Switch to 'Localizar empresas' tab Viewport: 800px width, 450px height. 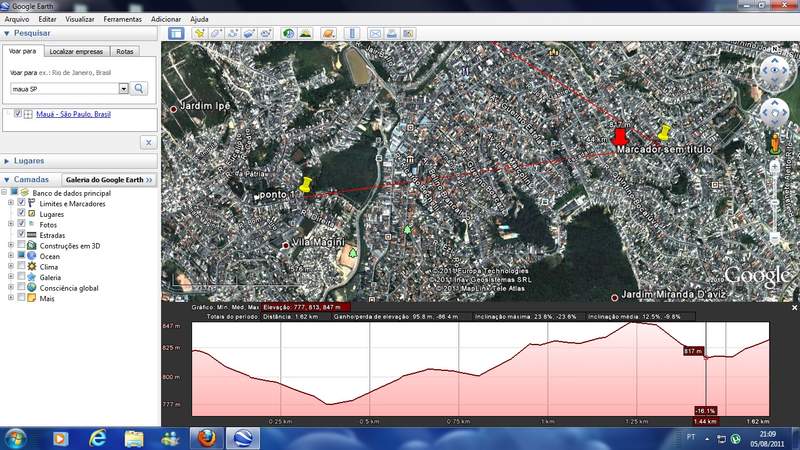point(76,52)
